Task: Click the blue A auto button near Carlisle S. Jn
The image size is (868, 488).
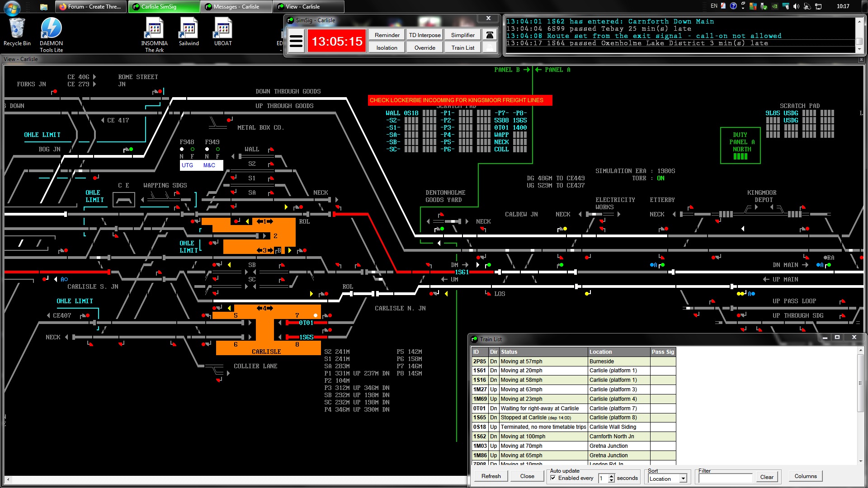Action: 64,279
